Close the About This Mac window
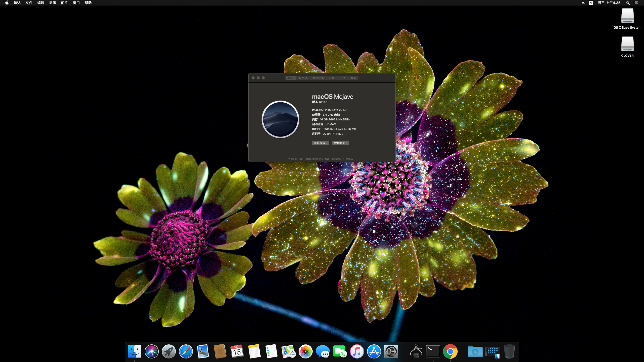This screenshot has height=362, width=644. (253, 78)
